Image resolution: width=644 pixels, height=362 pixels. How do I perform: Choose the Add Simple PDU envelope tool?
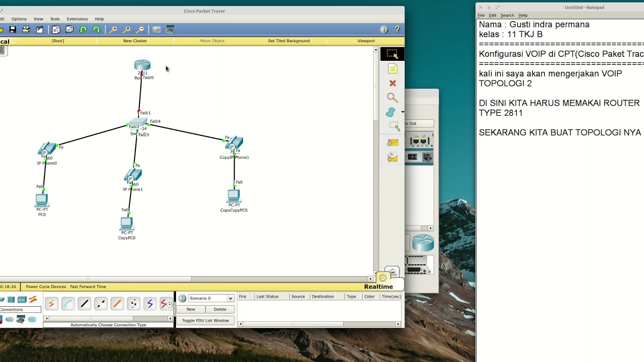(x=392, y=143)
